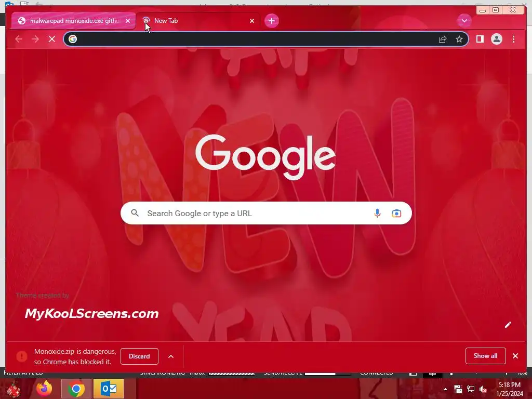
Task: Click the Monoxide.zip danger warning icon
Action: point(22,356)
